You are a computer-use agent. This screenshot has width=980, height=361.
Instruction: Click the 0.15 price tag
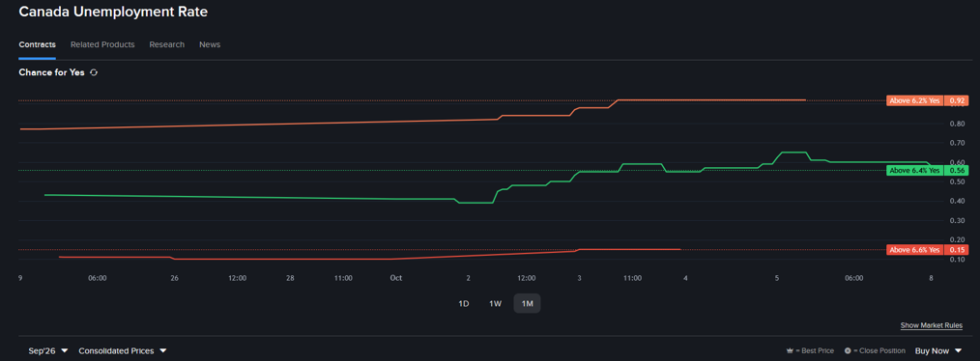[x=956, y=250]
